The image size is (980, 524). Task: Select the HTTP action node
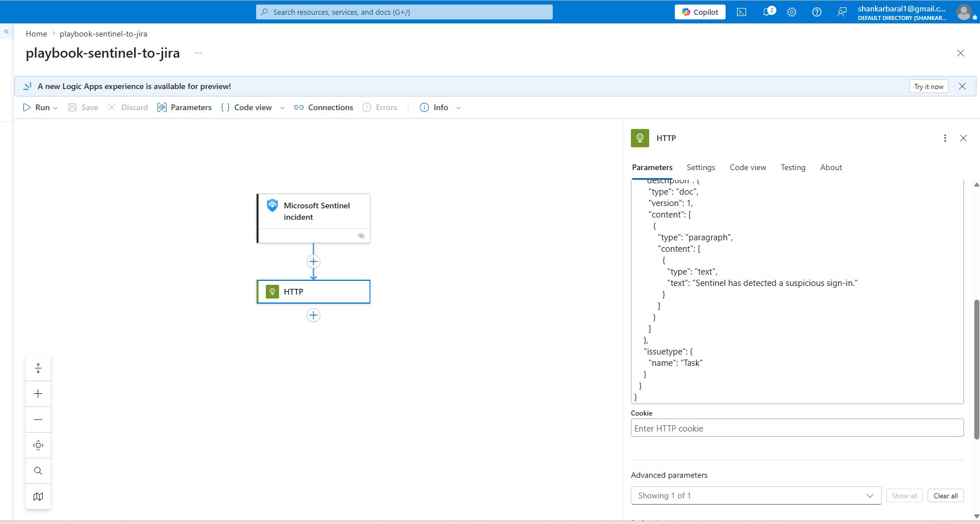pyautogui.click(x=314, y=292)
